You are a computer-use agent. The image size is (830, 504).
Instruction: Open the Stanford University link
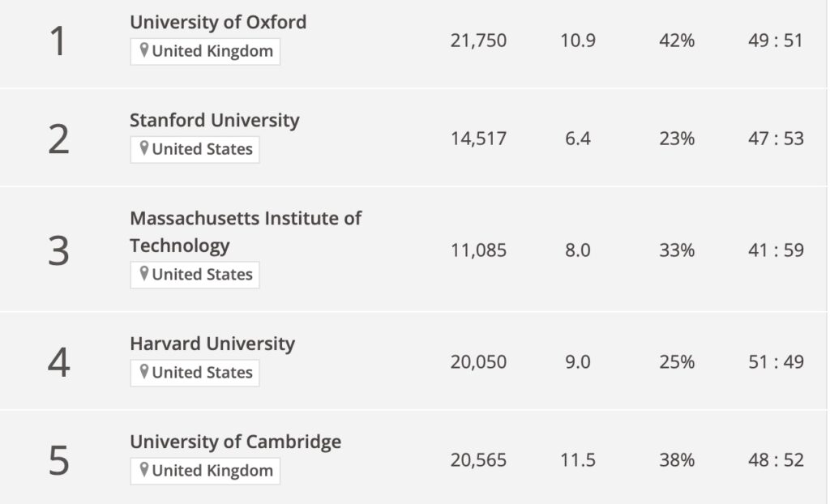[x=214, y=121]
